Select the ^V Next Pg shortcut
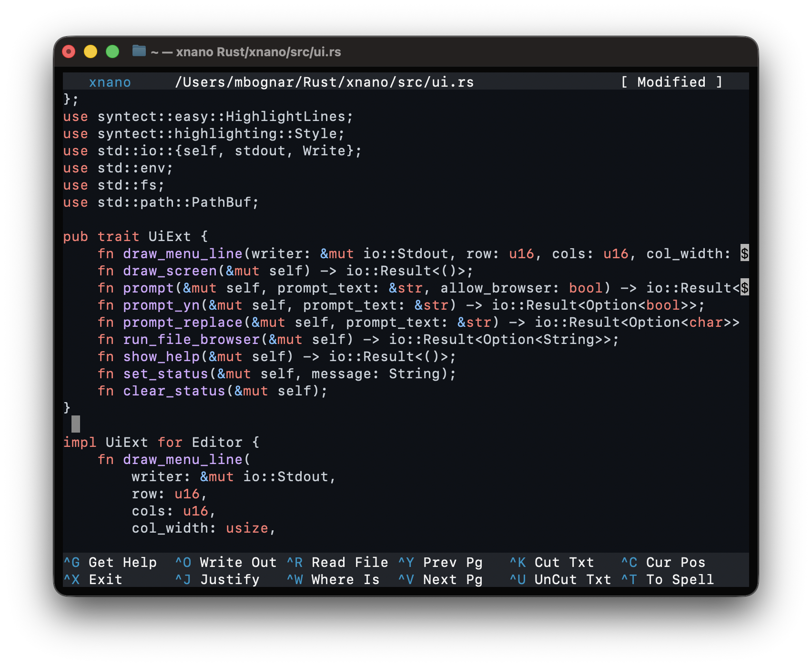 pos(440,579)
